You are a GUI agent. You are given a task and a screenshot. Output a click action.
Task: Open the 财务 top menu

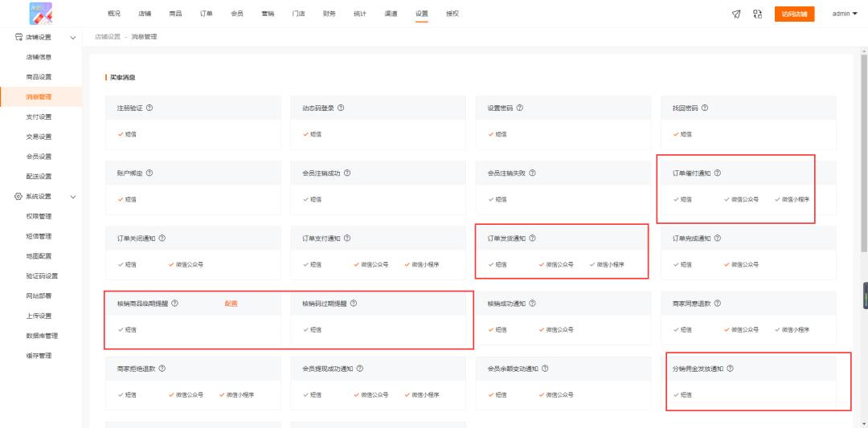[x=329, y=14]
